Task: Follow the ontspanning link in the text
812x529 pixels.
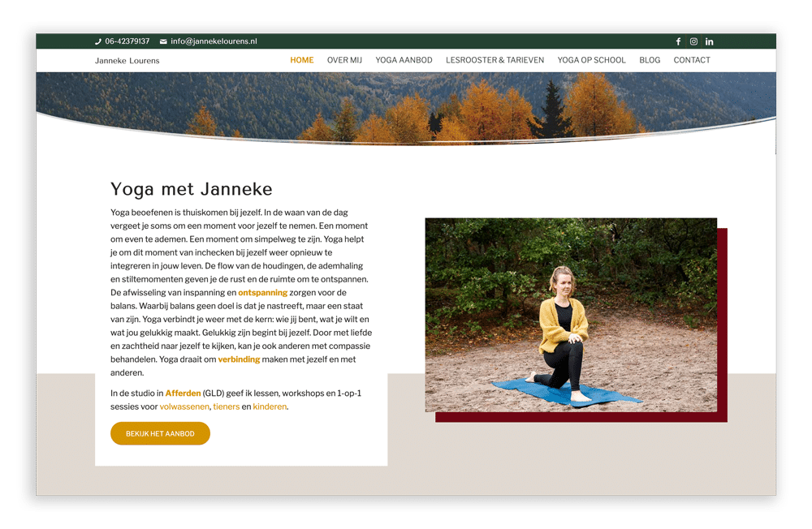Action: (x=262, y=292)
